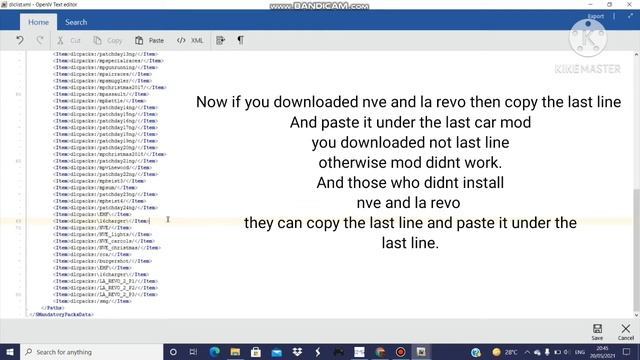
Task: Click the 'LA_REVO_2_P2' item line
Action: tap(105, 288)
